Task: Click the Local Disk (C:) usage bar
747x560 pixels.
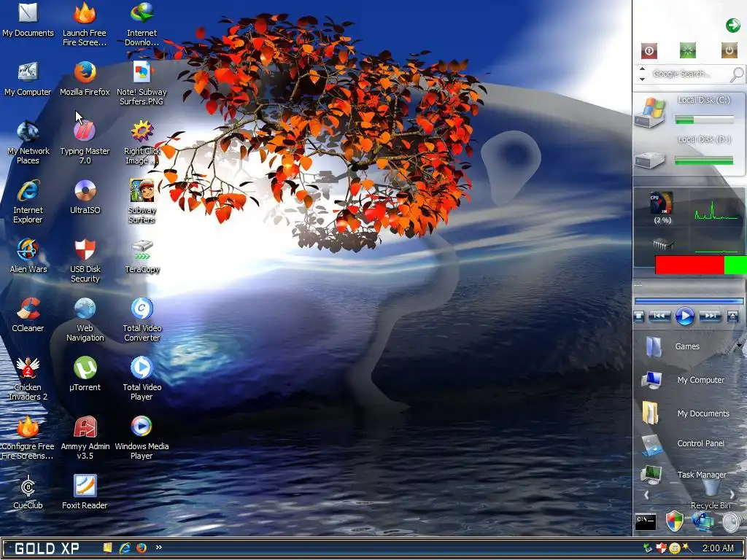Action: click(x=704, y=120)
